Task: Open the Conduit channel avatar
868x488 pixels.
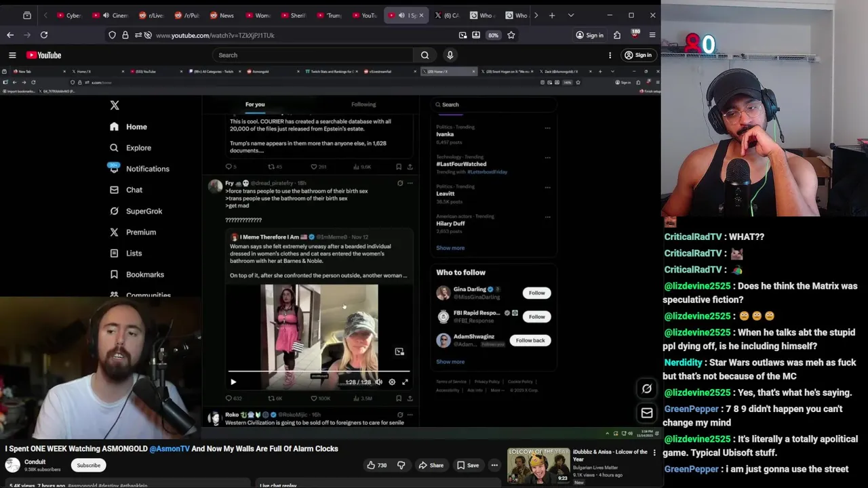Action: point(12,465)
